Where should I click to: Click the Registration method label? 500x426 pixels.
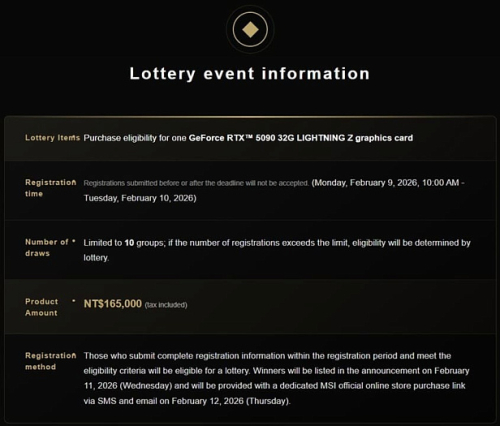point(51,361)
